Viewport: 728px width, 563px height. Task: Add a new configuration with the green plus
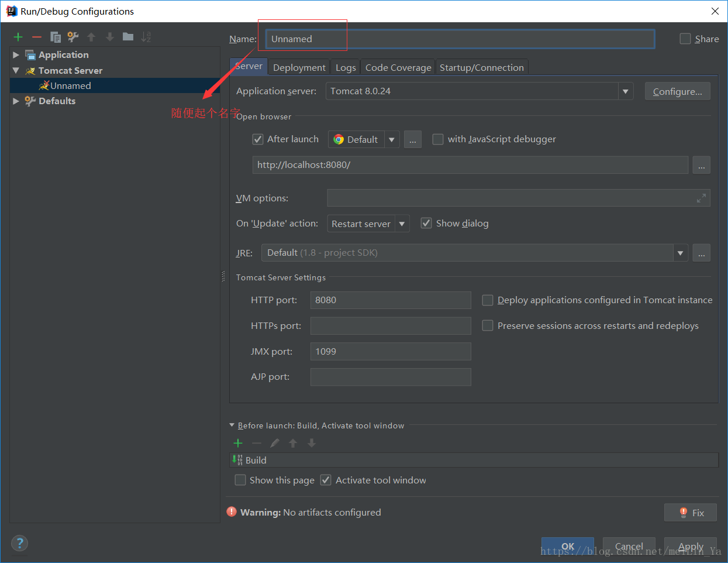click(x=18, y=37)
